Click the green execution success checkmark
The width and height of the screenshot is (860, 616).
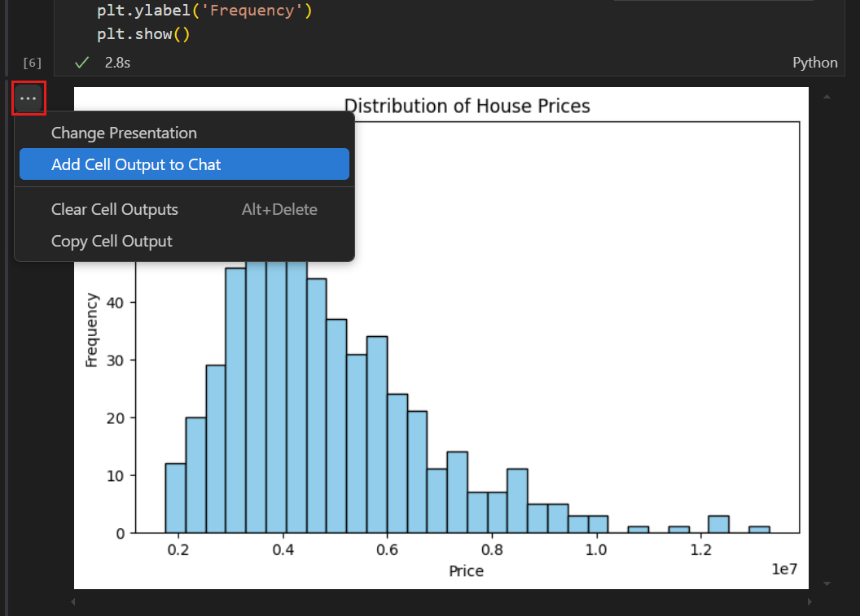click(x=80, y=62)
